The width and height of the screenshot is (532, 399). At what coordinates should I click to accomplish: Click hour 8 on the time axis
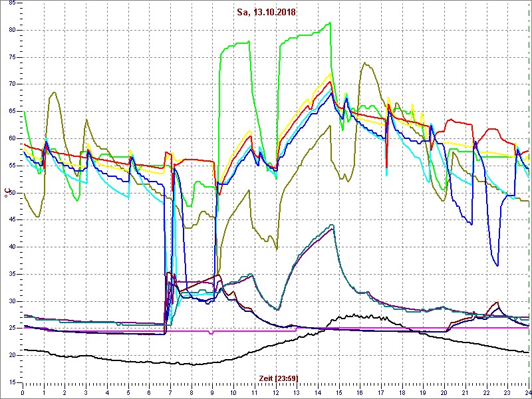[191, 392]
